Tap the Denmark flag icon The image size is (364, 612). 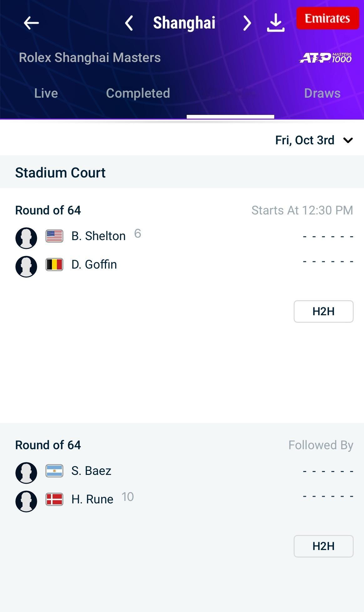tap(54, 499)
